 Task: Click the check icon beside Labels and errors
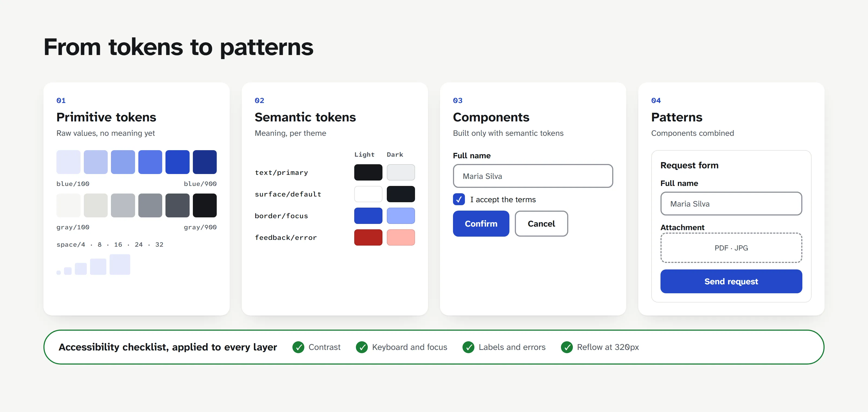pyautogui.click(x=468, y=347)
